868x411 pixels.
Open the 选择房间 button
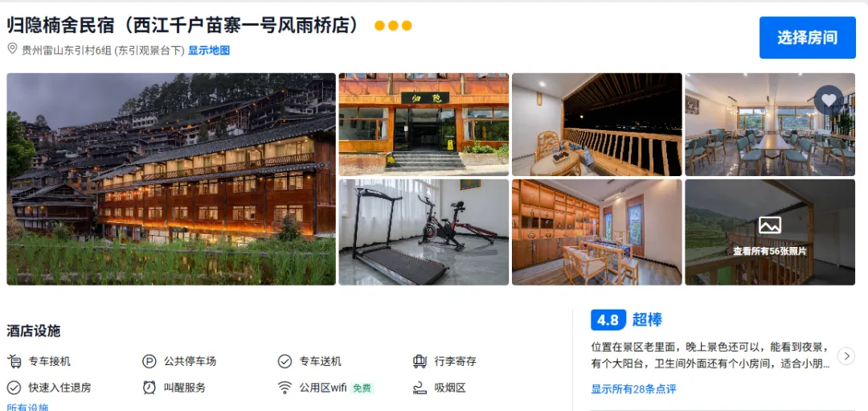[807, 38]
